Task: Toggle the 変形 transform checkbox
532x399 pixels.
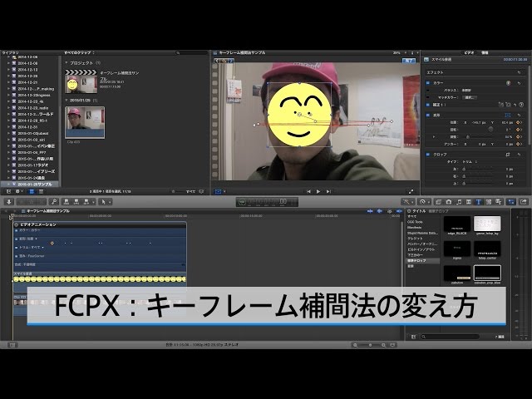Action: pyautogui.click(x=428, y=116)
